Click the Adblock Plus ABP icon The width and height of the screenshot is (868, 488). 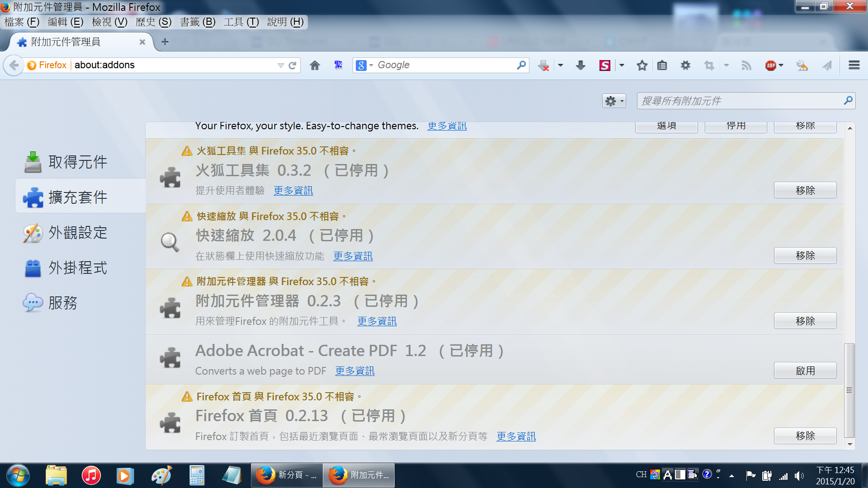(x=770, y=66)
